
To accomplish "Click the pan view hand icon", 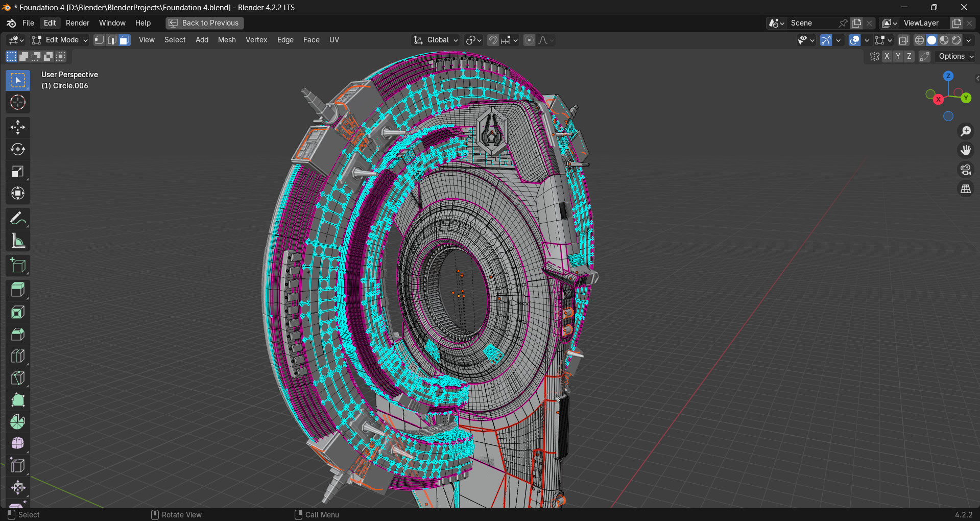I will [x=965, y=151].
